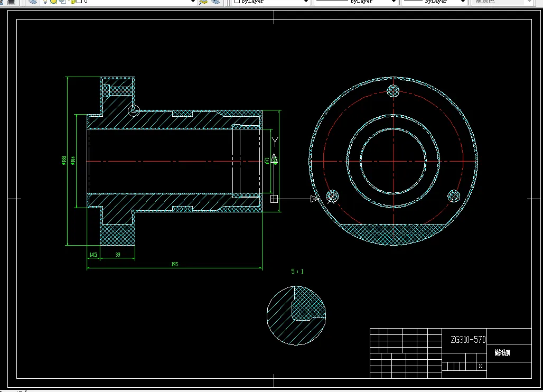
Task: Click the top bolt hole in the circular view
Action: [393, 91]
